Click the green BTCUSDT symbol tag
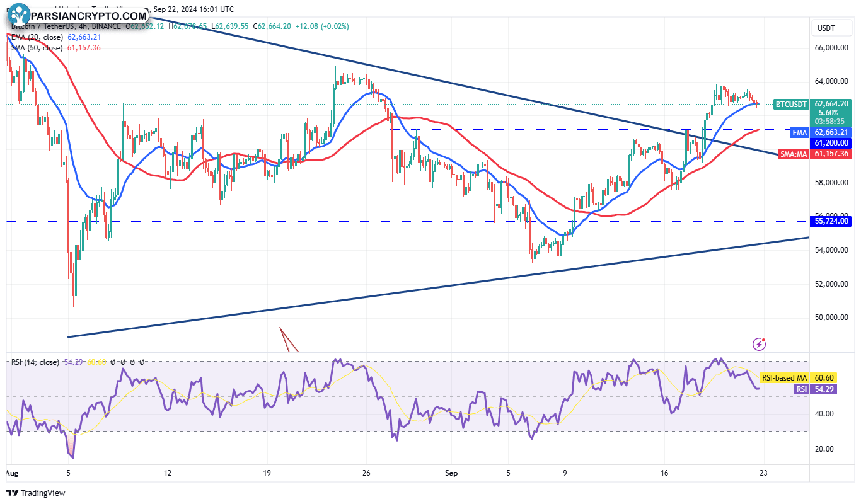 (x=790, y=104)
